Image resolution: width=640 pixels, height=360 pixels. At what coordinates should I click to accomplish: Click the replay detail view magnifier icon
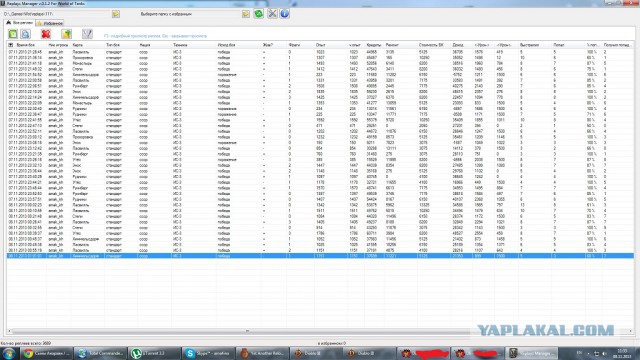25,34
